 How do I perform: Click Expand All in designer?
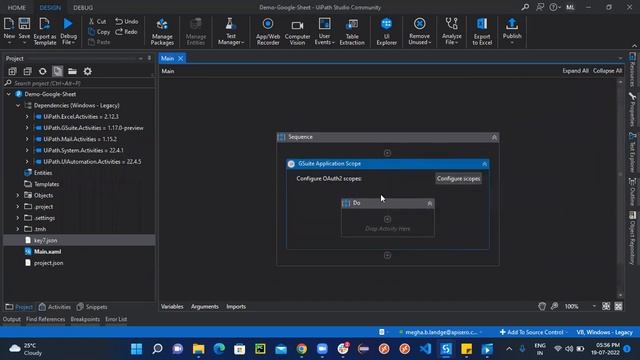tap(575, 71)
